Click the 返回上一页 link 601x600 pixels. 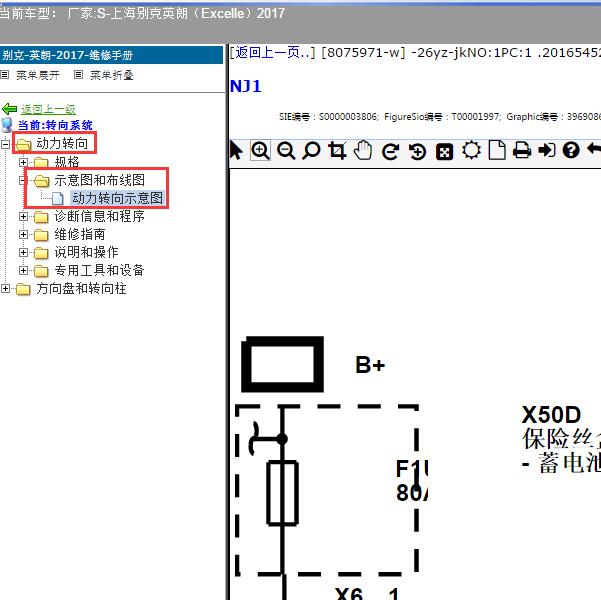pyautogui.click(x=272, y=53)
